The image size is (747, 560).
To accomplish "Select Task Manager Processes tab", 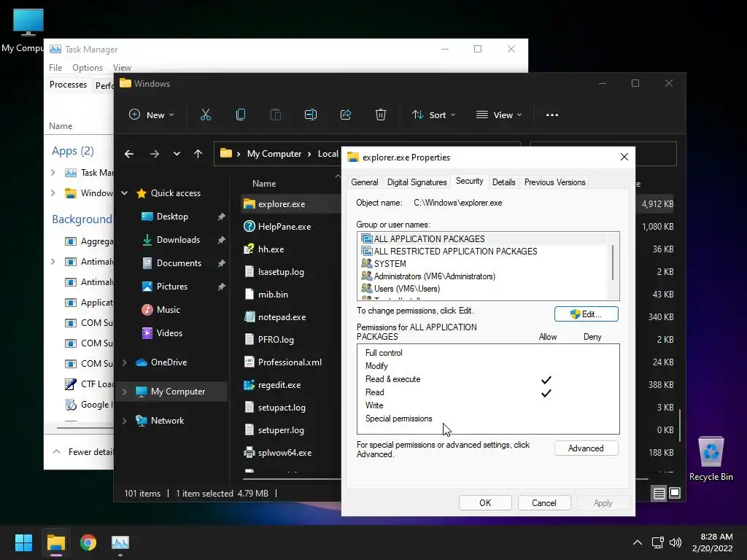I will (68, 85).
